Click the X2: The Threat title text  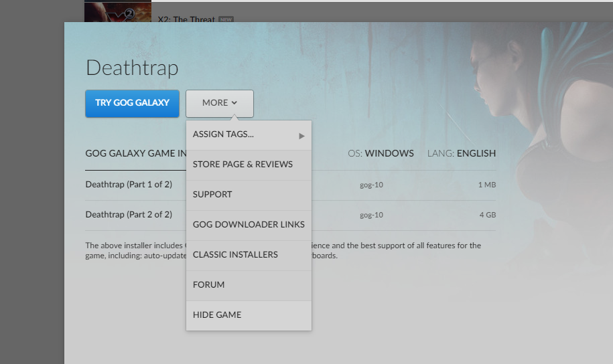pyautogui.click(x=186, y=19)
